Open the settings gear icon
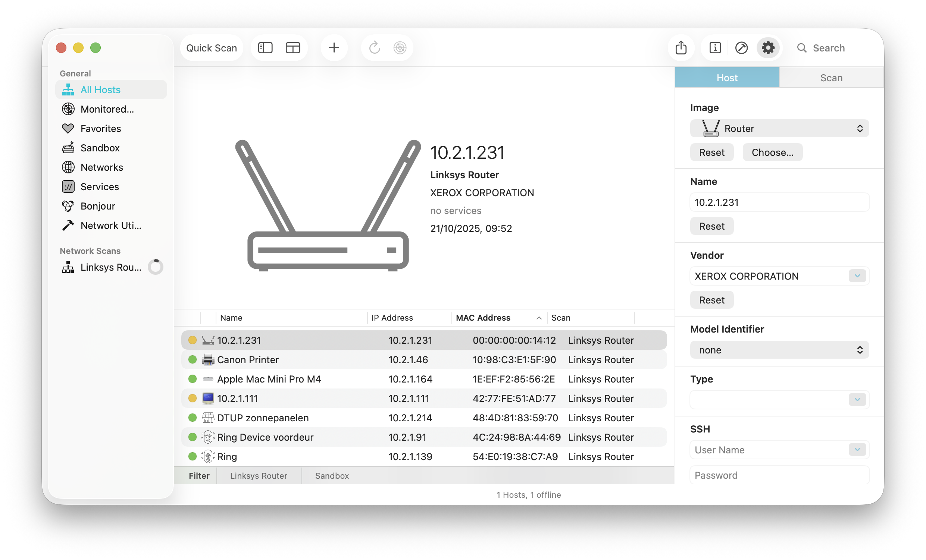Image resolution: width=926 pixels, height=560 pixels. point(768,48)
